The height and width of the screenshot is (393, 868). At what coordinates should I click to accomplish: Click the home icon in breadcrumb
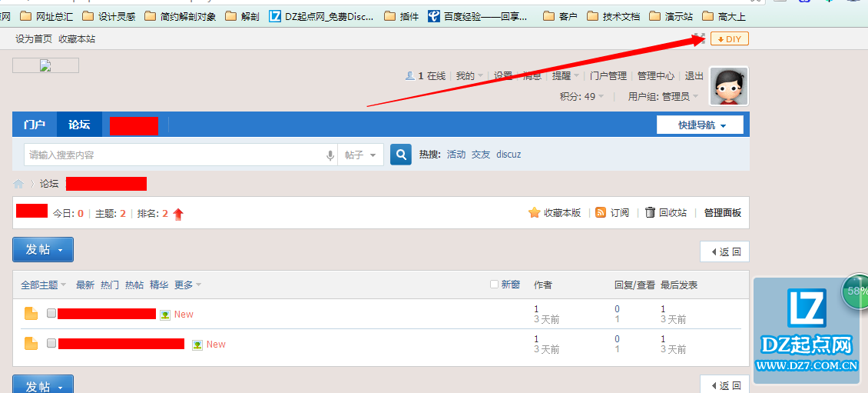(x=18, y=184)
